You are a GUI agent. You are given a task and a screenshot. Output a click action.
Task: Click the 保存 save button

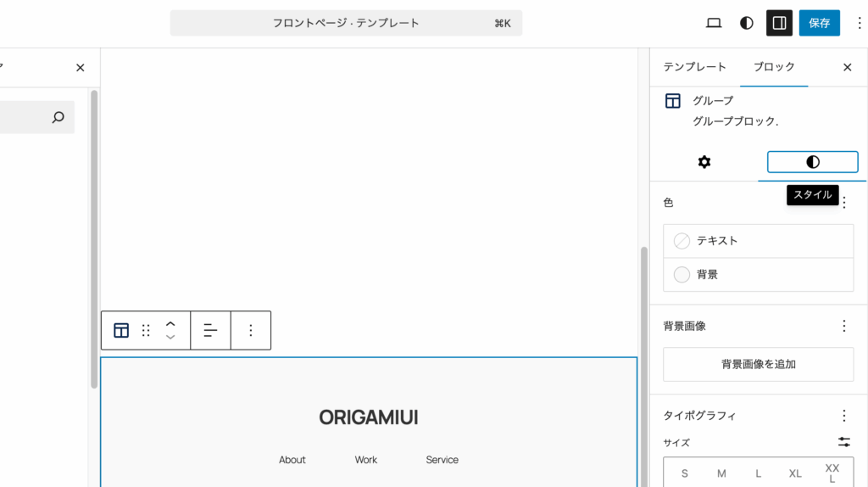819,23
